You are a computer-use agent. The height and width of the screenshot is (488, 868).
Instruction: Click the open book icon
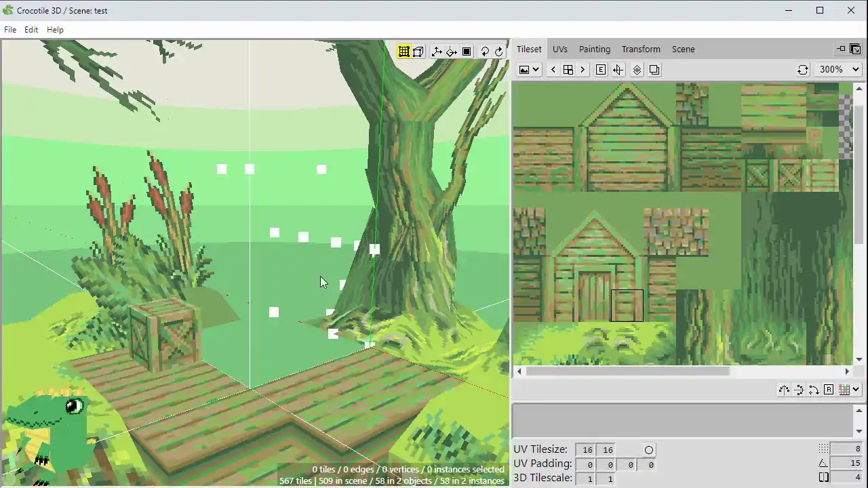(823, 477)
